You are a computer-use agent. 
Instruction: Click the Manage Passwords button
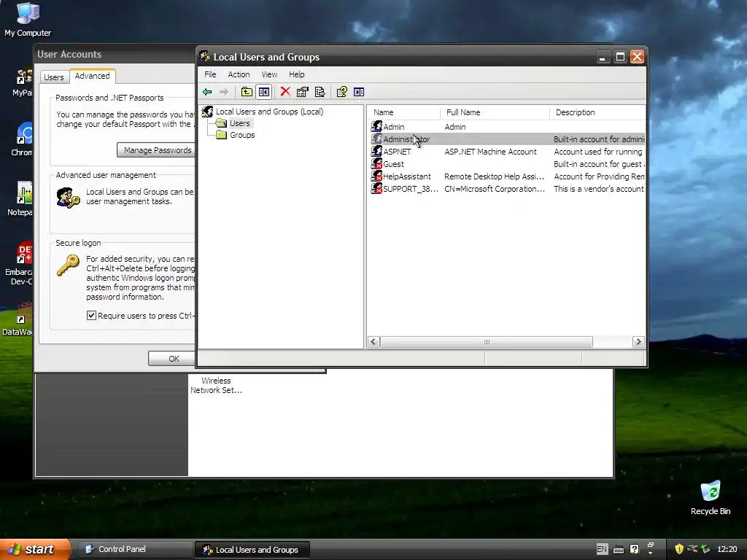(x=156, y=150)
